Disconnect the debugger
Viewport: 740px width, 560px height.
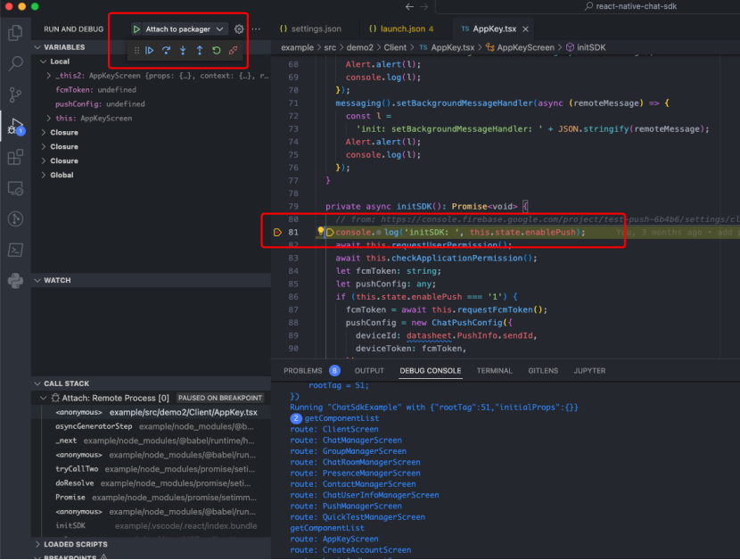233,51
